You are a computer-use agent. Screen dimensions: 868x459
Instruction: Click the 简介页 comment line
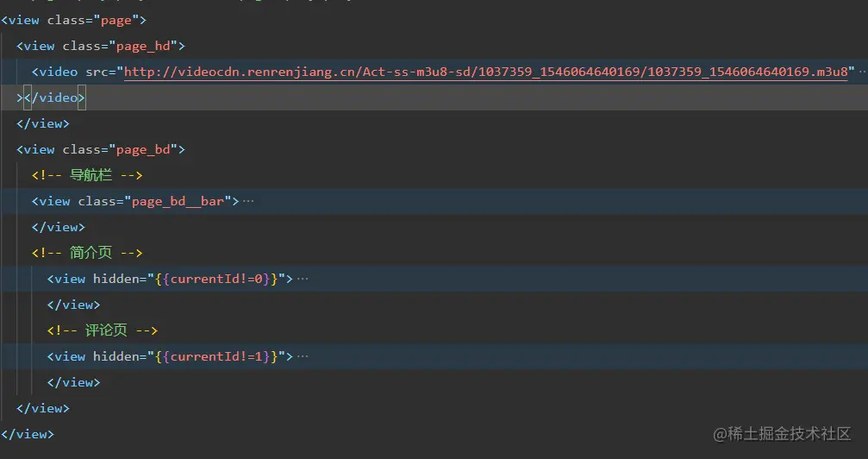tap(87, 254)
